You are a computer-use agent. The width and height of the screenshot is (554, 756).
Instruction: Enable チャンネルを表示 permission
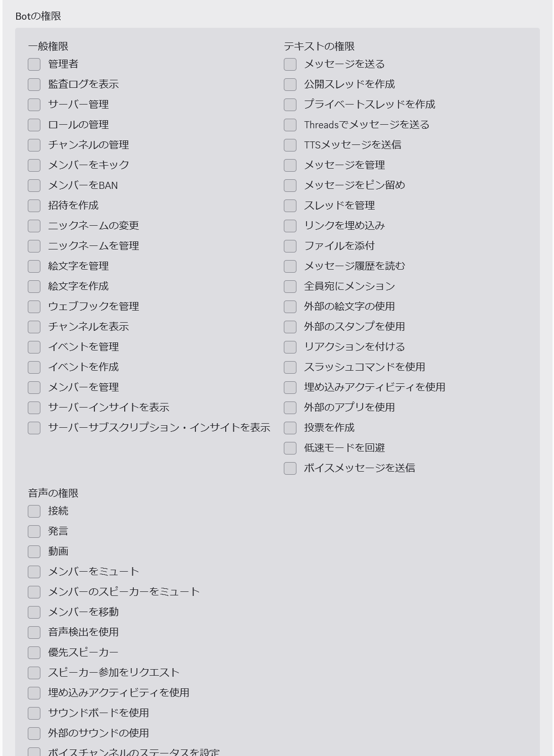34,327
